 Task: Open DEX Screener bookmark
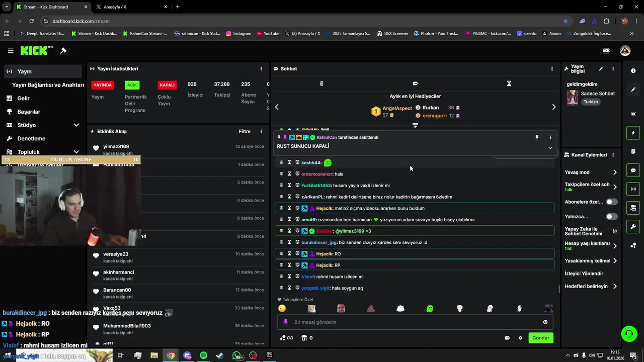392,34
